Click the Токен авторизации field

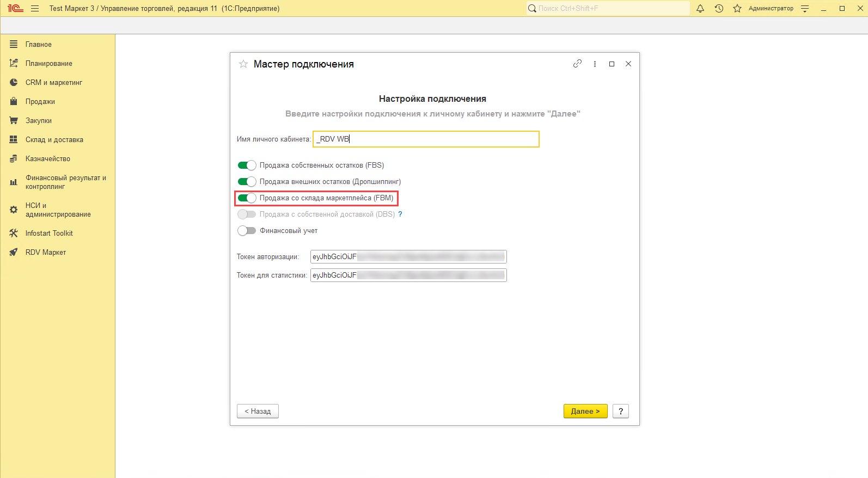point(408,256)
